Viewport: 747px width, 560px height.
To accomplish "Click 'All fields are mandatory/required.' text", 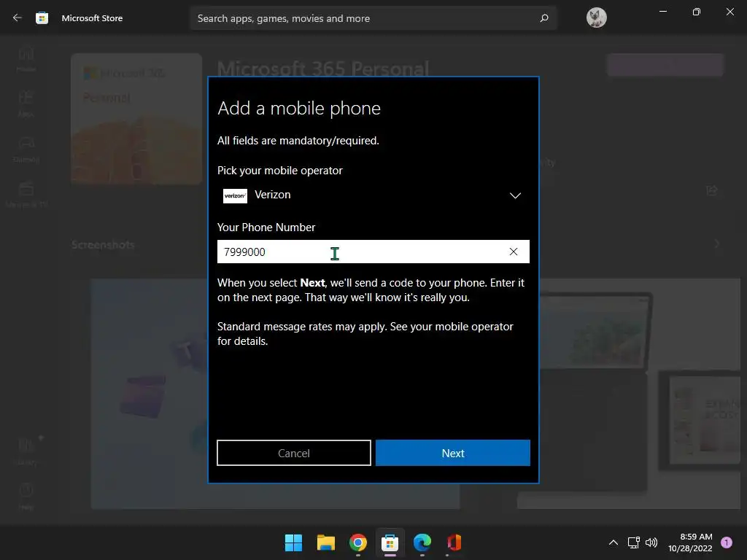I will point(298,141).
